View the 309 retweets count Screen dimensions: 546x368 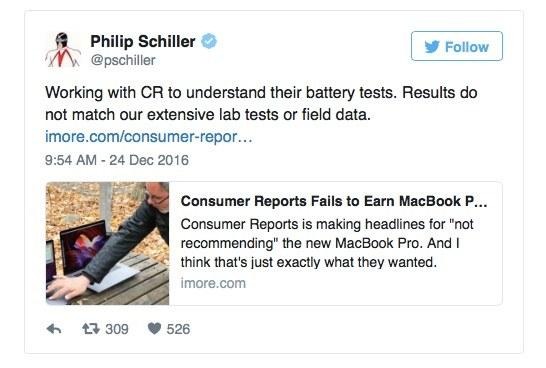tap(117, 329)
